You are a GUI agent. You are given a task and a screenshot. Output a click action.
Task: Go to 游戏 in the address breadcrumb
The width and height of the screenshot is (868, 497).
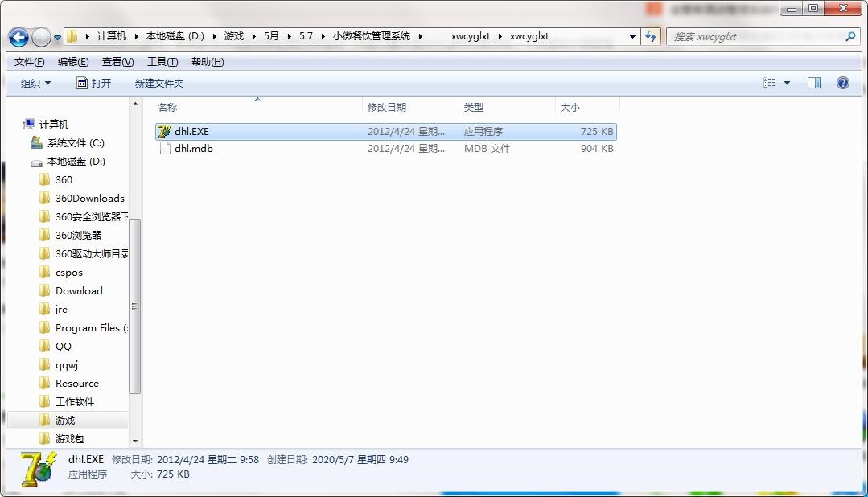[233, 36]
